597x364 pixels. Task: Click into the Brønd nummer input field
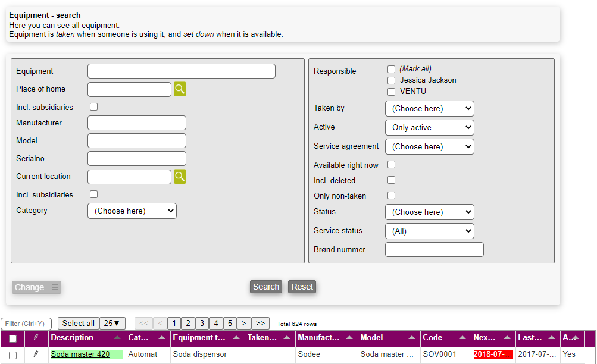(434, 250)
